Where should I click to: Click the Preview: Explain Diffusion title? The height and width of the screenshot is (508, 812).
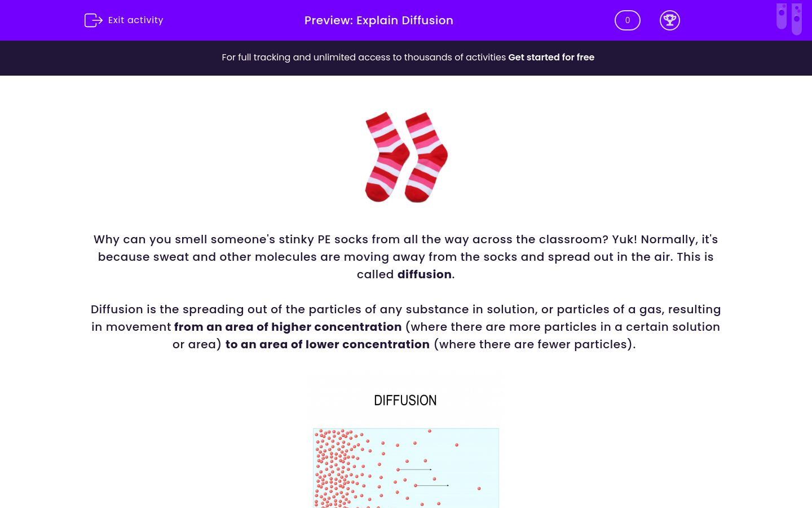click(378, 20)
